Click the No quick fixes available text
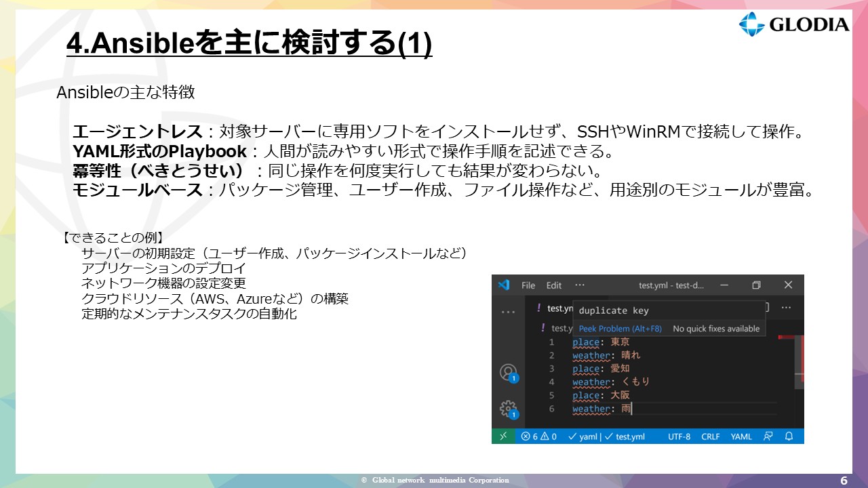868x488 pixels. point(716,329)
